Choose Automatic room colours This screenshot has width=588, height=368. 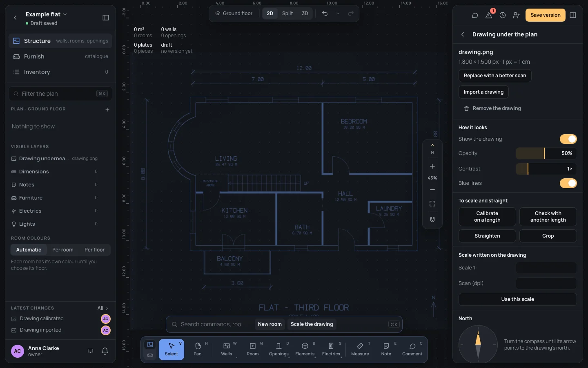point(29,250)
